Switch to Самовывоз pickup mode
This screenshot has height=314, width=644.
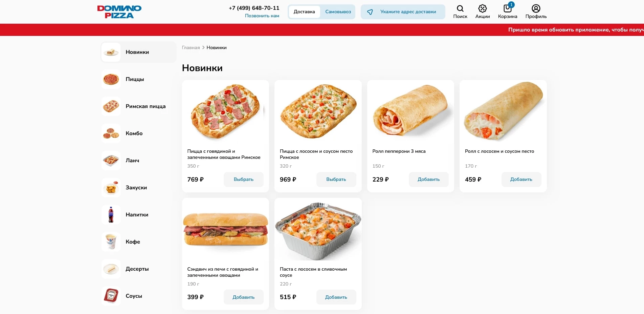338,12
